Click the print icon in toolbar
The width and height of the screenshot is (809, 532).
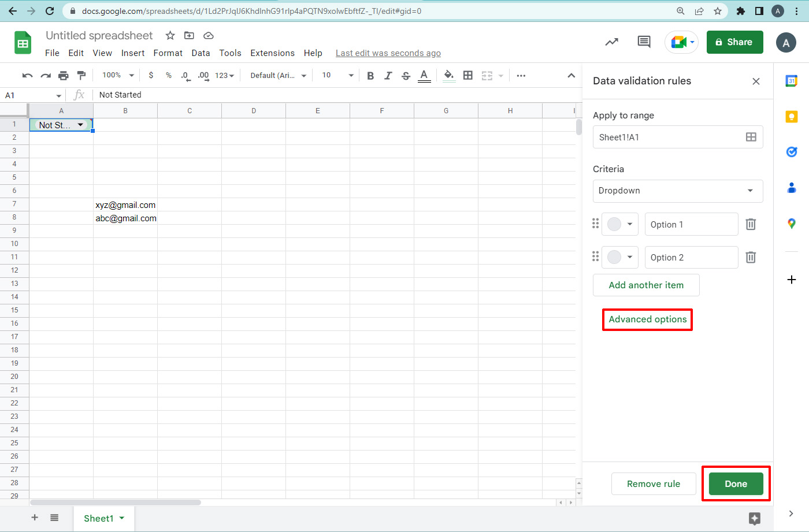point(64,76)
